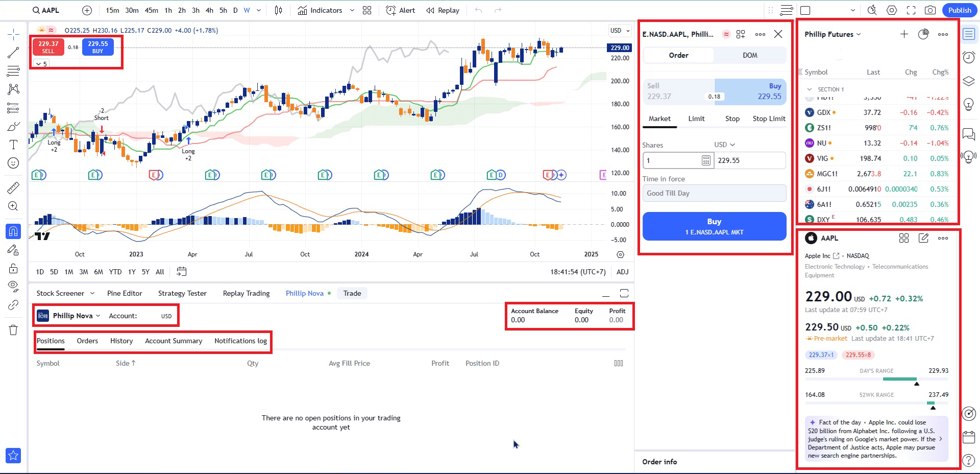980x474 pixels.
Task: Open more time intervals dropdown
Action: click(x=259, y=10)
